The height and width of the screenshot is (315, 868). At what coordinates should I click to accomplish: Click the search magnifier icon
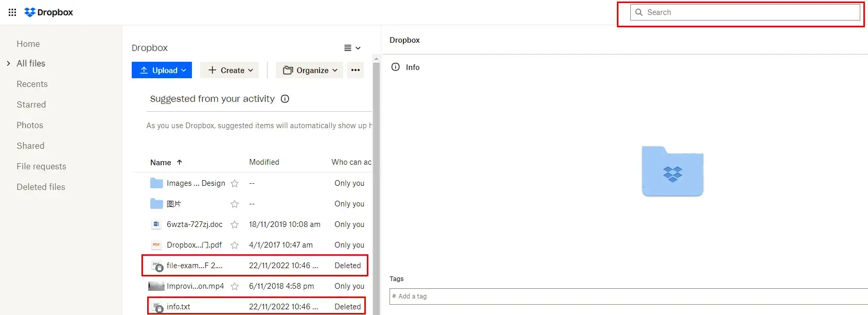(x=639, y=12)
